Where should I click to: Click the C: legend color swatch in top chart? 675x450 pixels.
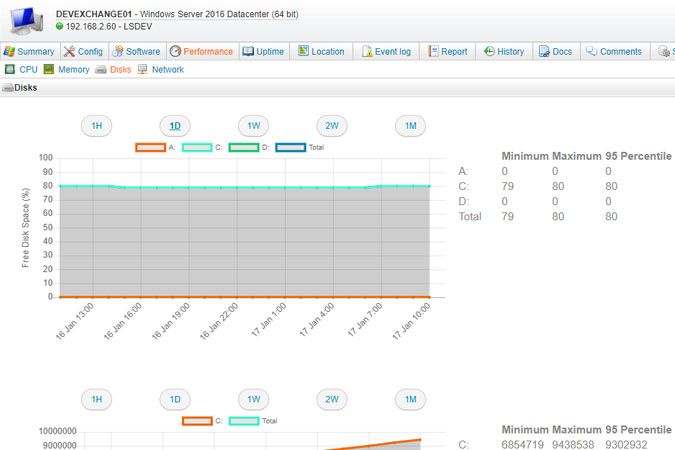click(x=197, y=147)
